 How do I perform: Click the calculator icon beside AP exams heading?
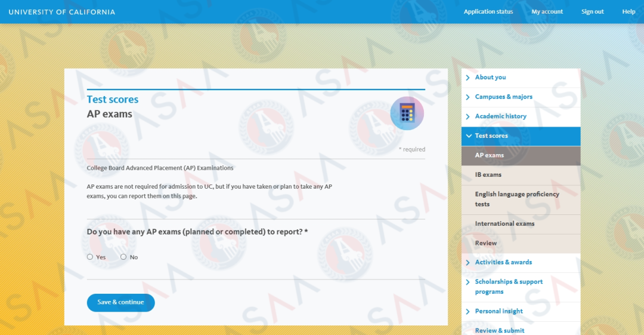407,113
